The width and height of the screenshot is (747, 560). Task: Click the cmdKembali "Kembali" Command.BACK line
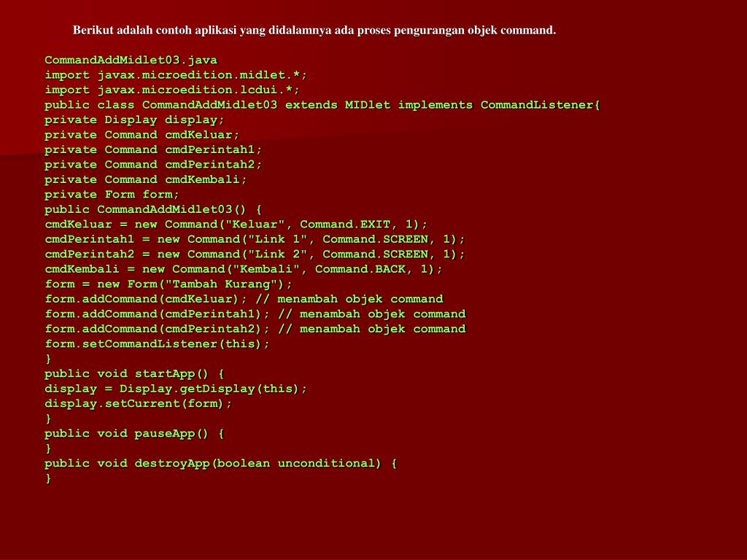244,270
